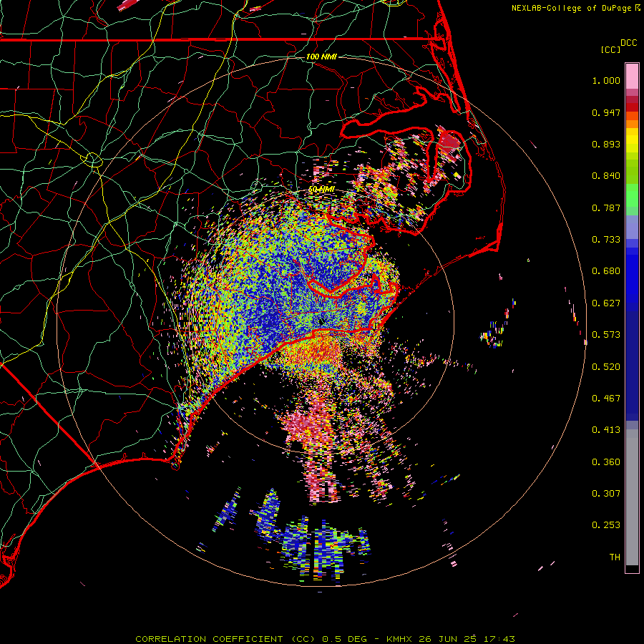Click the Correlation Coefficient KMHX footer caption

click(x=325, y=639)
